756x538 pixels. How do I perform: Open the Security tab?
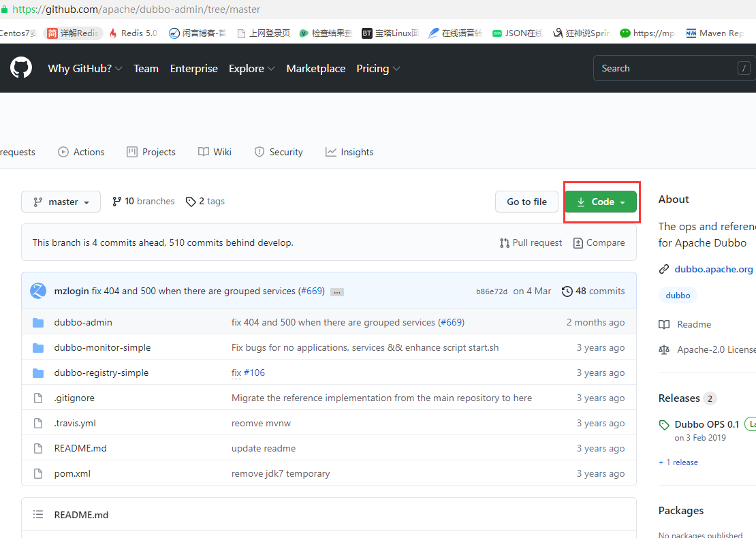point(278,152)
